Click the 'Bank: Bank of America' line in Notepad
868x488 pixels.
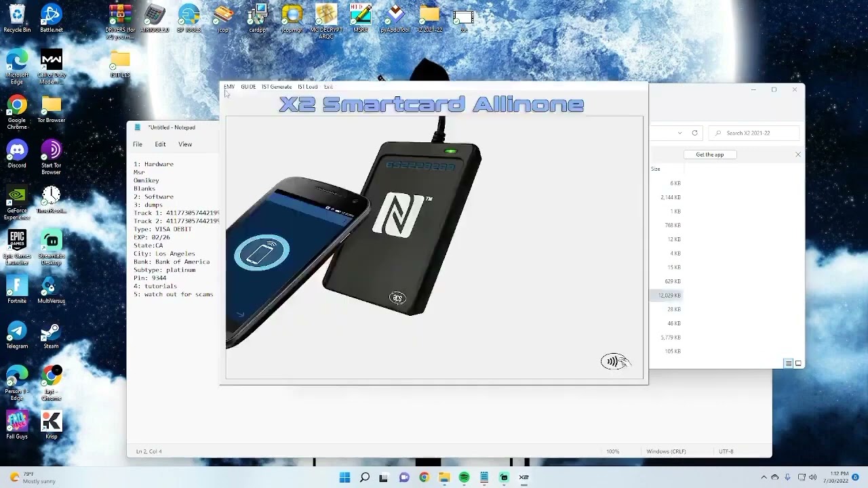pyautogui.click(x=172, y=262)
